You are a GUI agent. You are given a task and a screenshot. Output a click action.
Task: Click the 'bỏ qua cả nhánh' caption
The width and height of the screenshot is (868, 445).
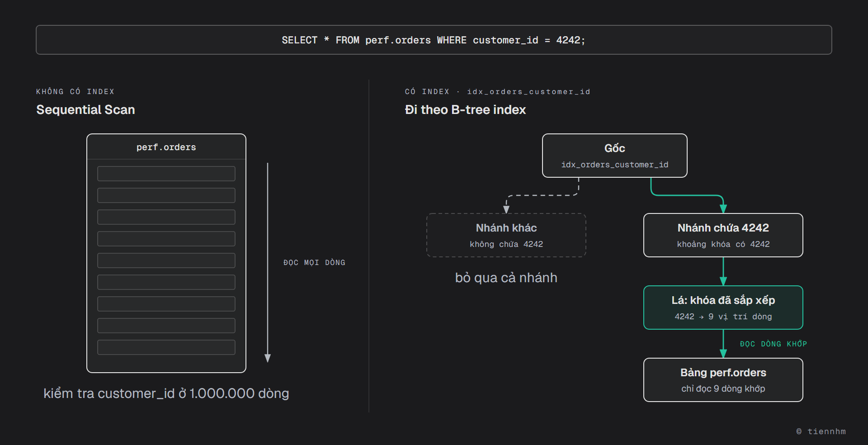(x=506, y=277)
